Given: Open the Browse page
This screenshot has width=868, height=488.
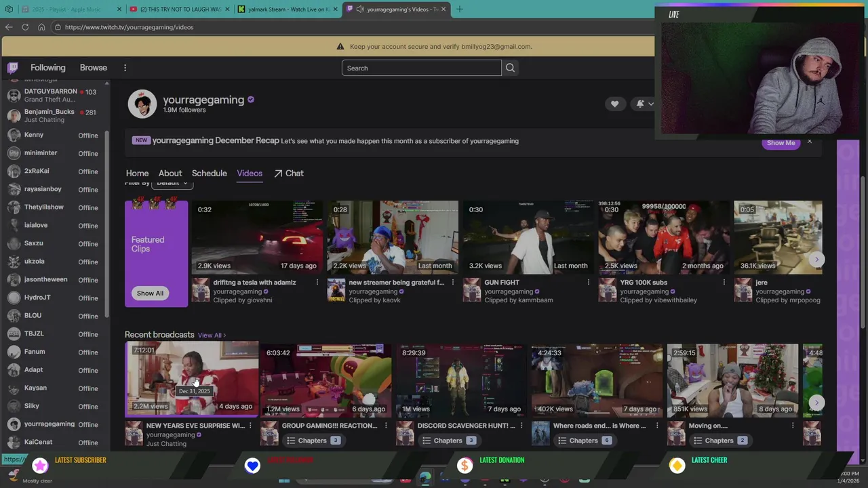Looking at the screenshot, I should coord(94,68).
